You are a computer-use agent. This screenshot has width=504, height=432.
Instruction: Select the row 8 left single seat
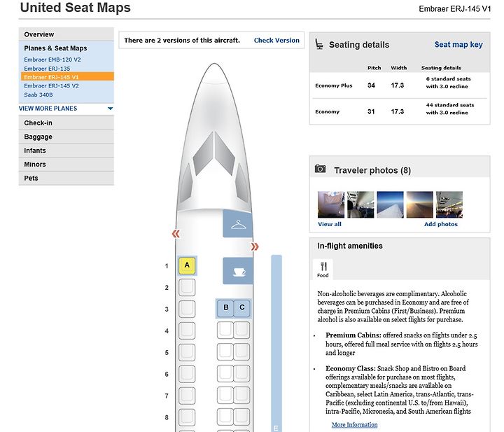click(x=187, y=417)
